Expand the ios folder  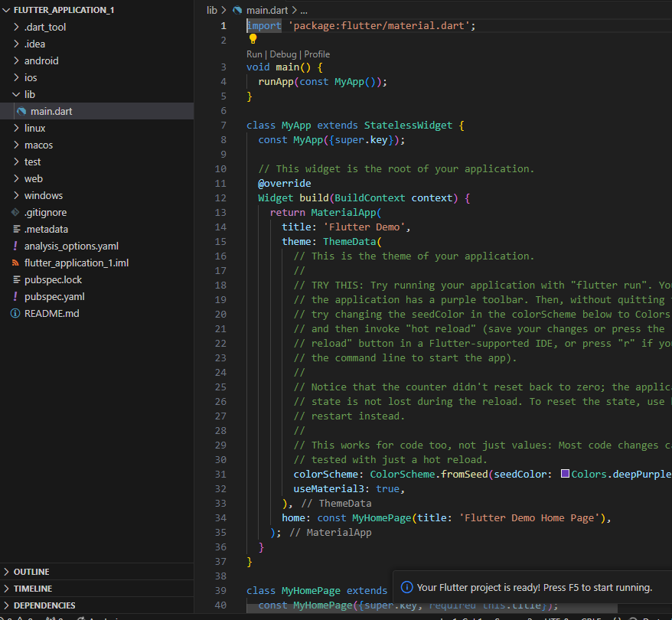coord(16,77)
